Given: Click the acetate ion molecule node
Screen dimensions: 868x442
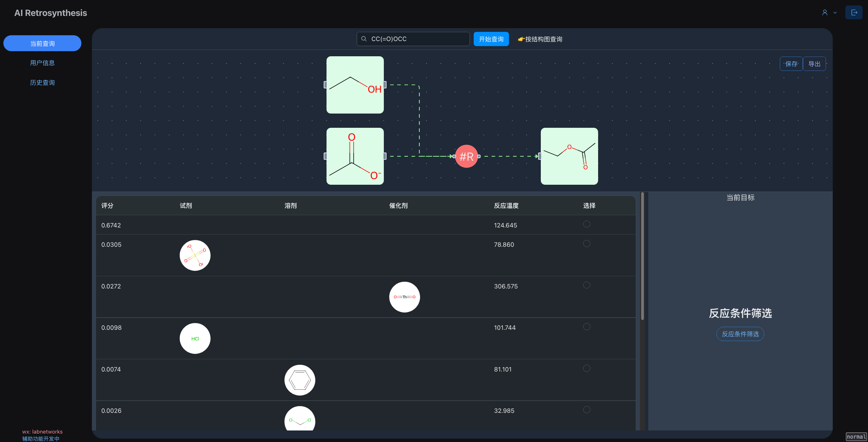Looking at the screenshot, I should [355, 156].
